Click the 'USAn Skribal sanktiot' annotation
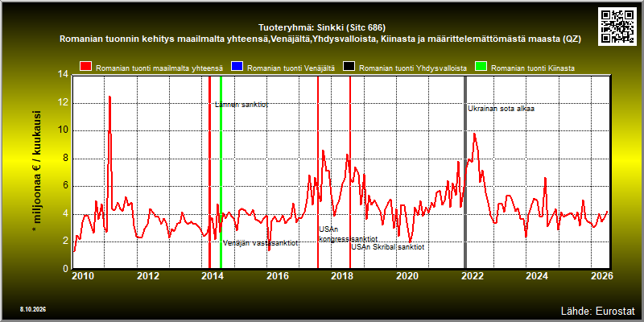This screenshot has width=644, height=322. (x=388, y=247)
